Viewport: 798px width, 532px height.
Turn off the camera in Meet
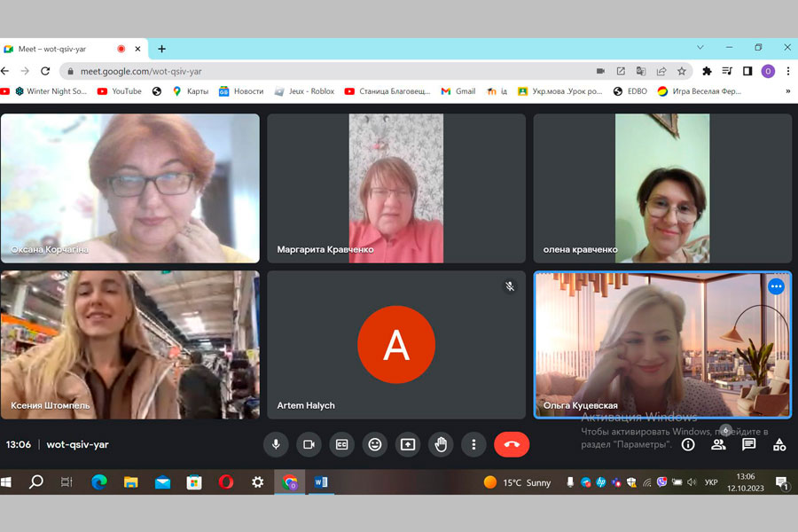(309, 444)
